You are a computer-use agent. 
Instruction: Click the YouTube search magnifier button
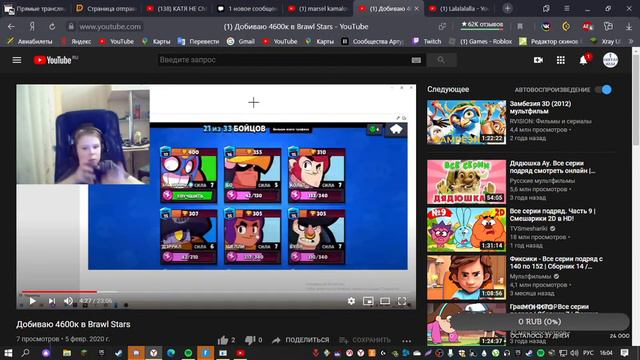441,60
